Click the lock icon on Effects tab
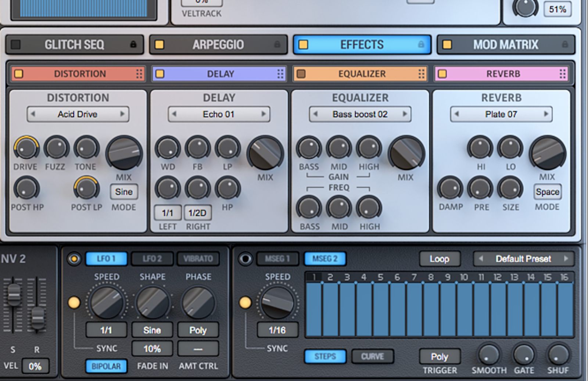 click(x=421, y=44)
